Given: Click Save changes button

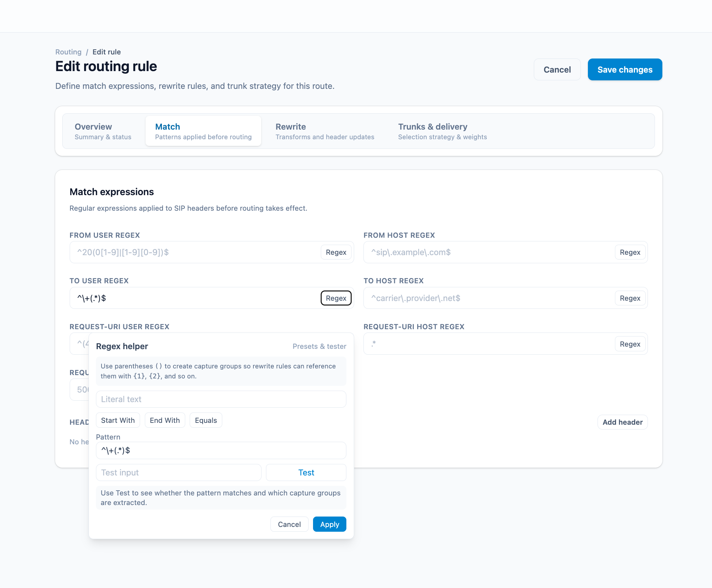Looking at the screenshot, I should [625, 70].
